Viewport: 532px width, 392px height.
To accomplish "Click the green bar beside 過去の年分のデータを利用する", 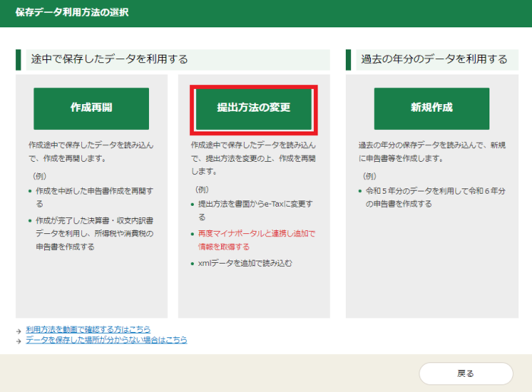I will (x=349, y=60).
